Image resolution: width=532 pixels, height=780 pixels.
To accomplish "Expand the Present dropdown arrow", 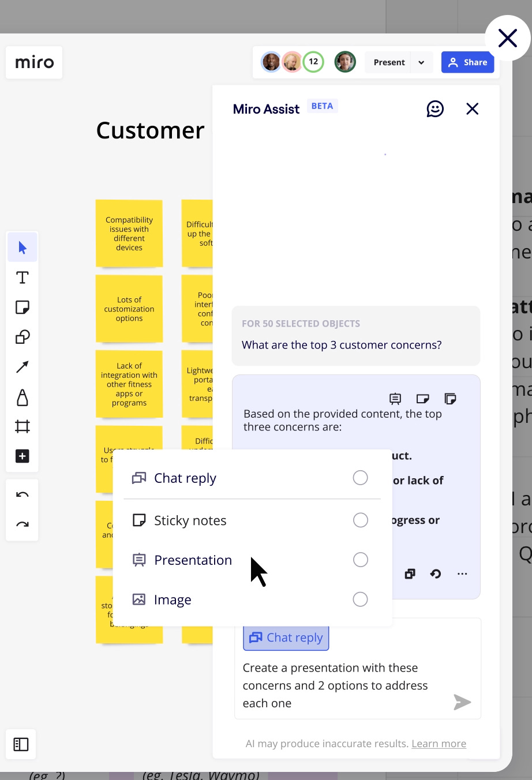I will (422, 62).
